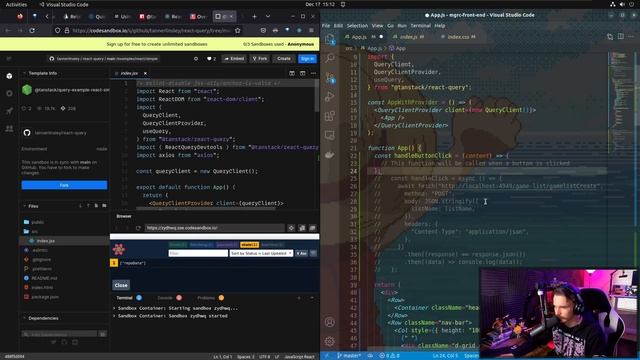The image size is (640, 360).
Task: Click CodeSandbox like heart icon
Action: point(209,59)
